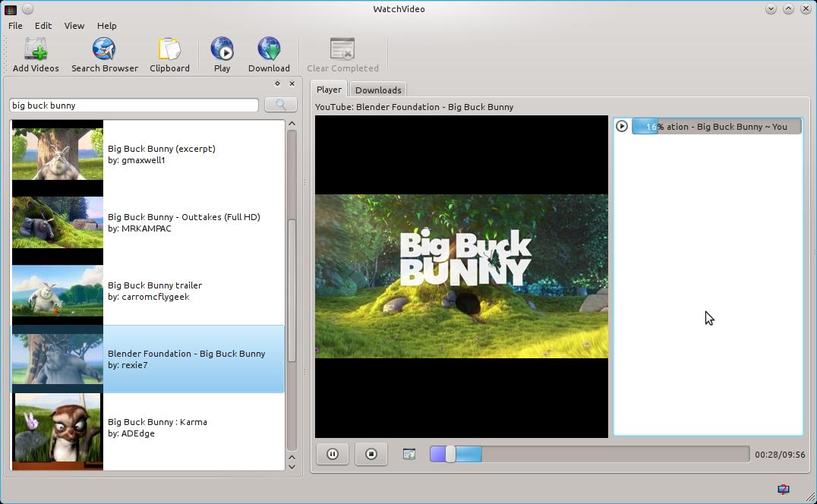
Task: Click the results list scroll down arrow at bottom
Action: click(x=292, y=467)
